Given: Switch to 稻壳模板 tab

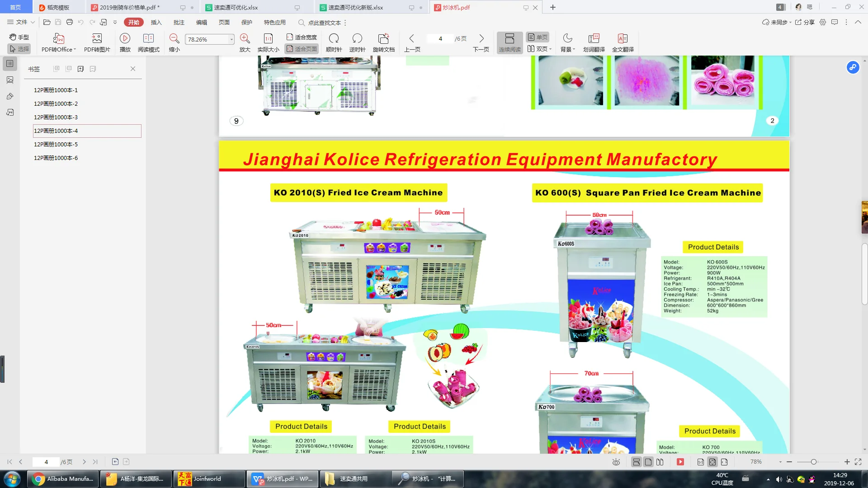Looking at the screenshot, I should (58, 7).
